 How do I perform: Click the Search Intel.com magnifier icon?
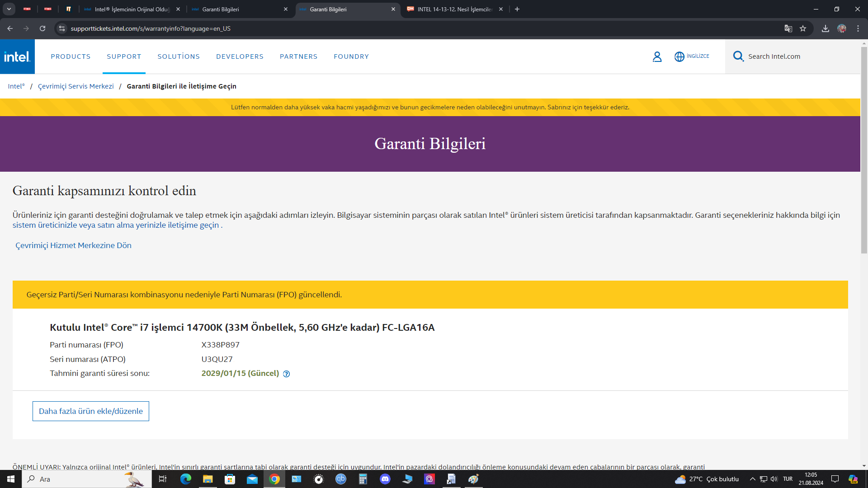pos(738,56)
